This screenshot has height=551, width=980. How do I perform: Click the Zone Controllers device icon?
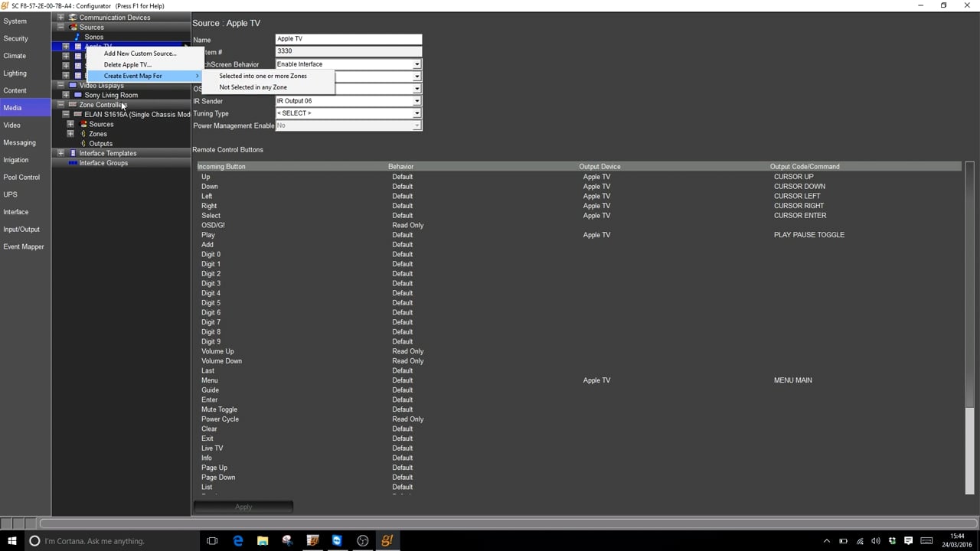coord(73,105)
